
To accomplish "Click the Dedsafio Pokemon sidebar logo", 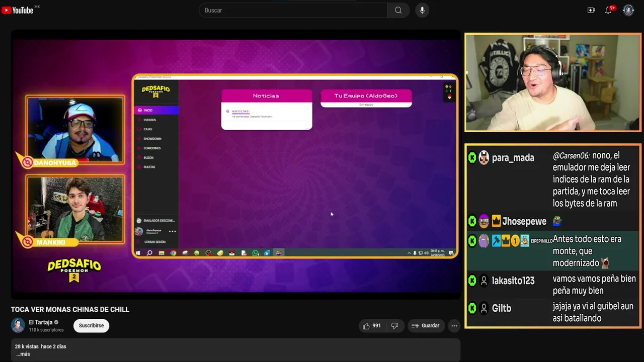I will click(x=156, y=90).
